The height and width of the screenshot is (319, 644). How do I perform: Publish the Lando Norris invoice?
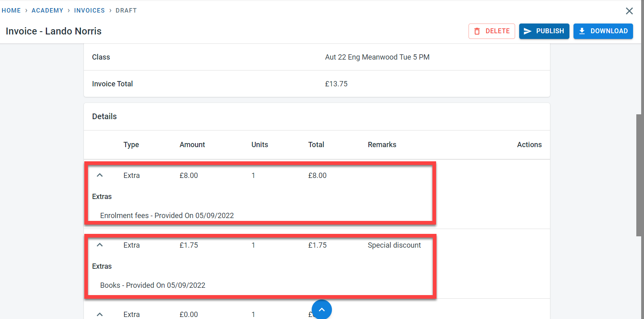(544, 31)
